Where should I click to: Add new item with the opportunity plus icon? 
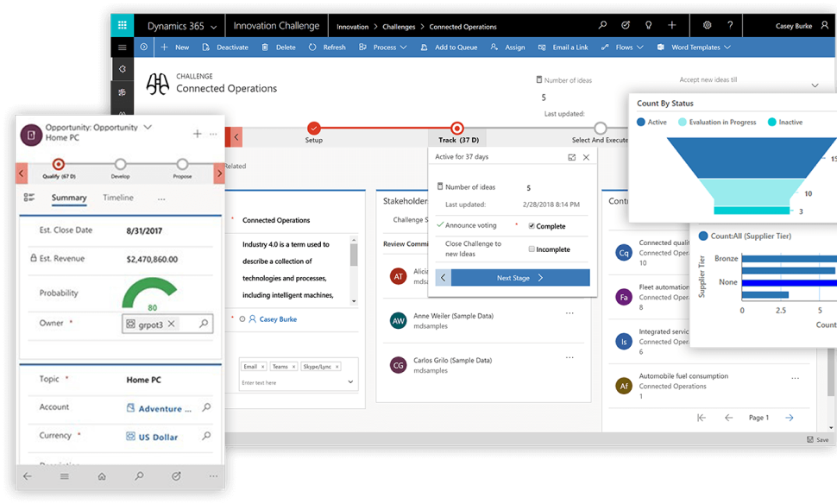(x=197, y=134)
